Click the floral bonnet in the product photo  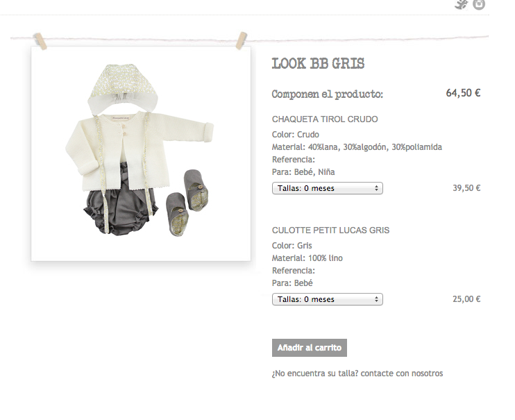pyautogui.click(x=123, y=87)
